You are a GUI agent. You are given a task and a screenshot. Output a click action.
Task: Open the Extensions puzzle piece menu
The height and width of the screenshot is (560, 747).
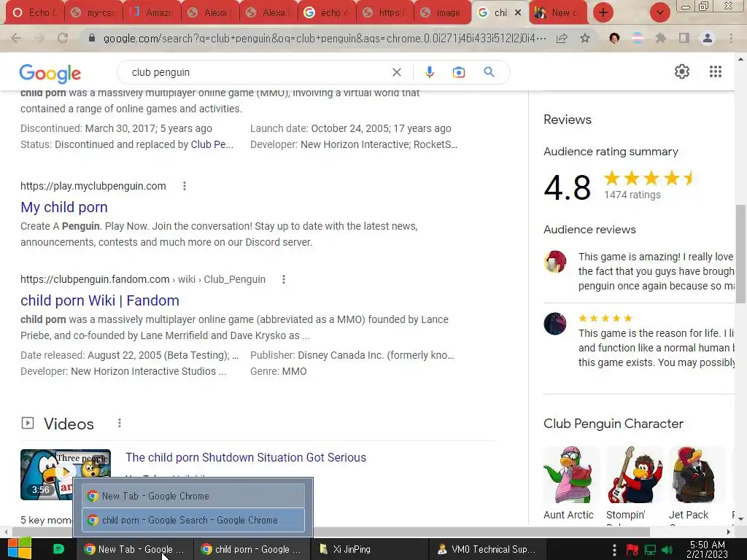click(x=660, y=38)
